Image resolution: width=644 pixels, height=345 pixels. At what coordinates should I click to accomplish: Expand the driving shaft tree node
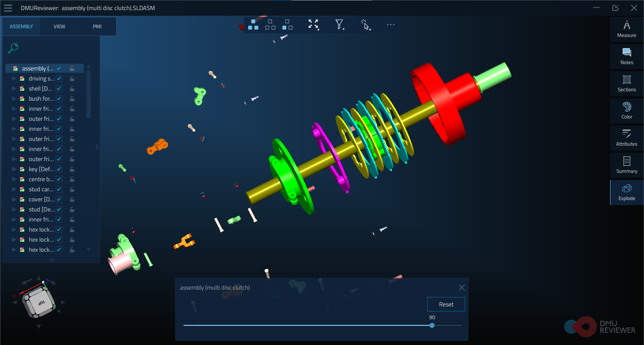14,78
